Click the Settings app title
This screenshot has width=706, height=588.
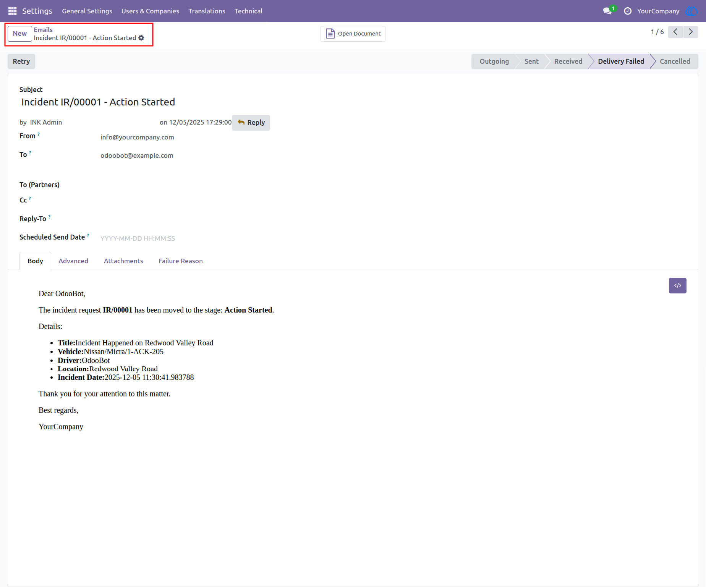(x=37, y=11)
